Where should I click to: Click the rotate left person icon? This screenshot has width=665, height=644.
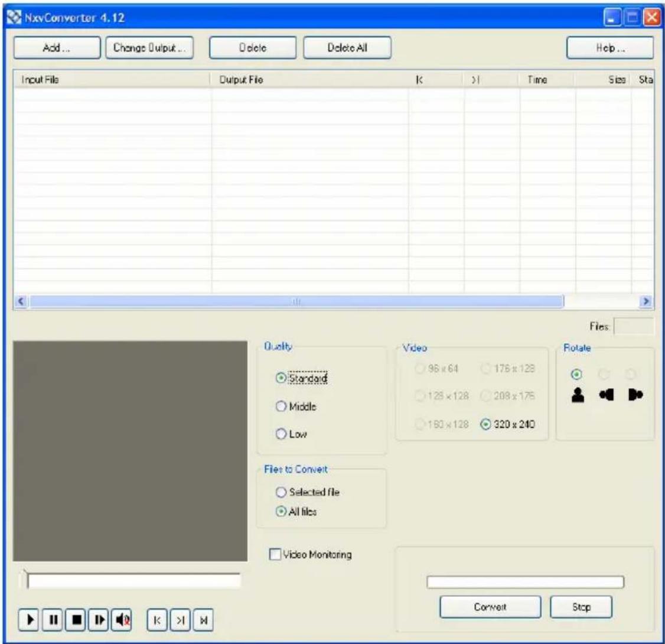click(x=607, y=395)
